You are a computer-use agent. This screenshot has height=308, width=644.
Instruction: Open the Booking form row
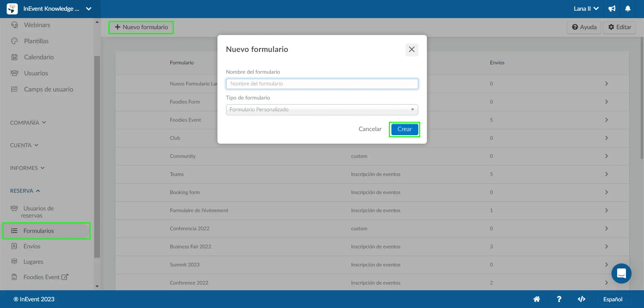pyautogui.click(x=372, y=192)
